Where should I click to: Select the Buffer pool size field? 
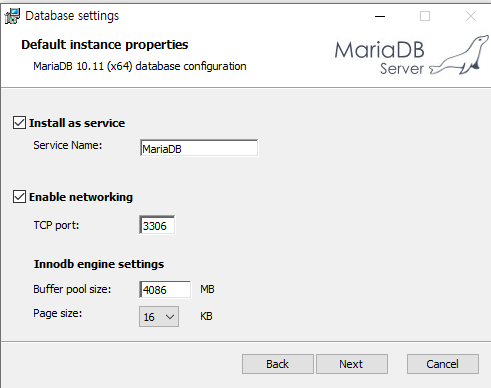[x=165, y=289]
